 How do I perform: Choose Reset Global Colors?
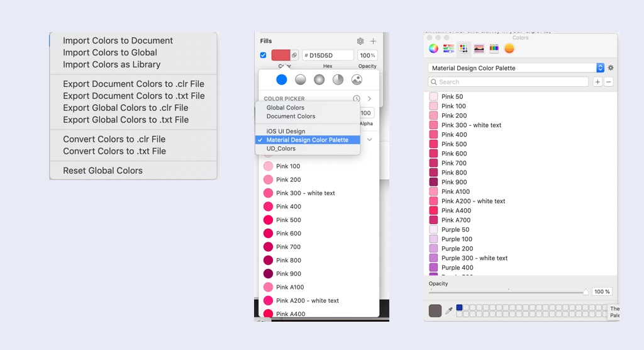[103, 170]
